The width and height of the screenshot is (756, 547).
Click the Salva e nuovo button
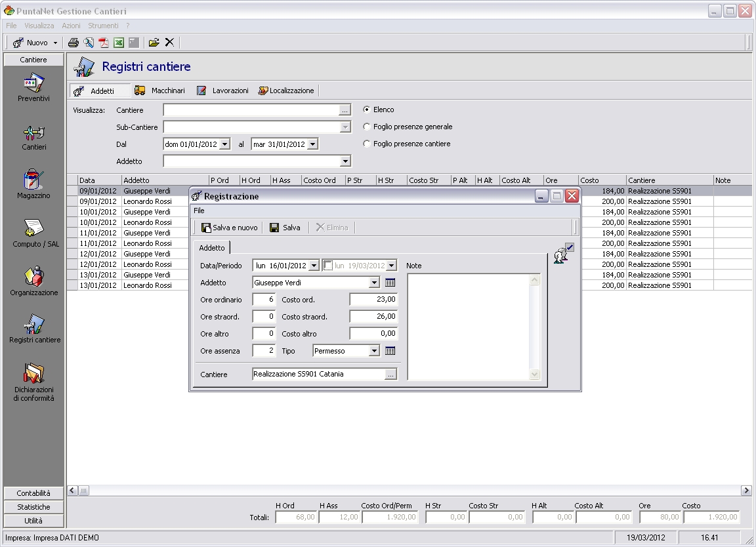(x=230, y=228)
